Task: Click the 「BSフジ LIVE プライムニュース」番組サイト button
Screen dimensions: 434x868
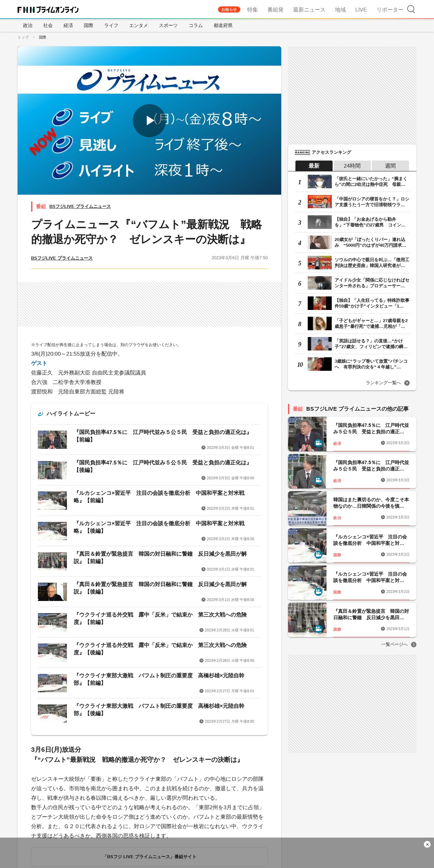Action: click(149, 857)
